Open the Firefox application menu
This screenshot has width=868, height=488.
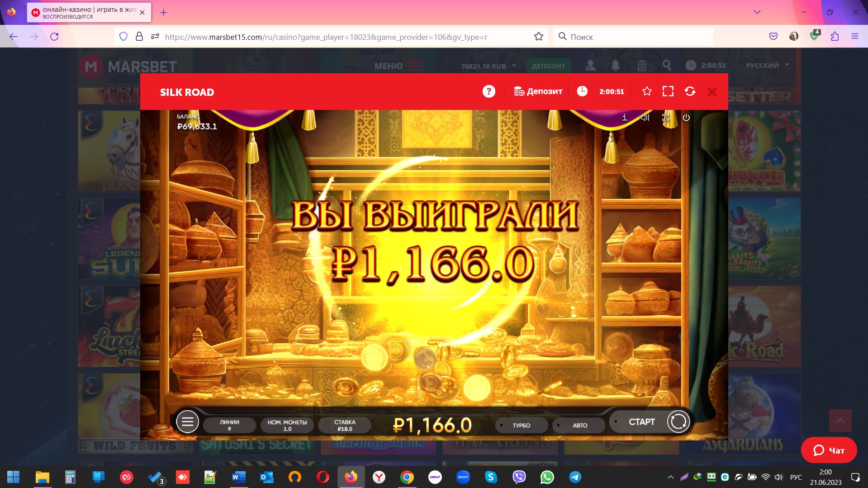click(855, 37)
